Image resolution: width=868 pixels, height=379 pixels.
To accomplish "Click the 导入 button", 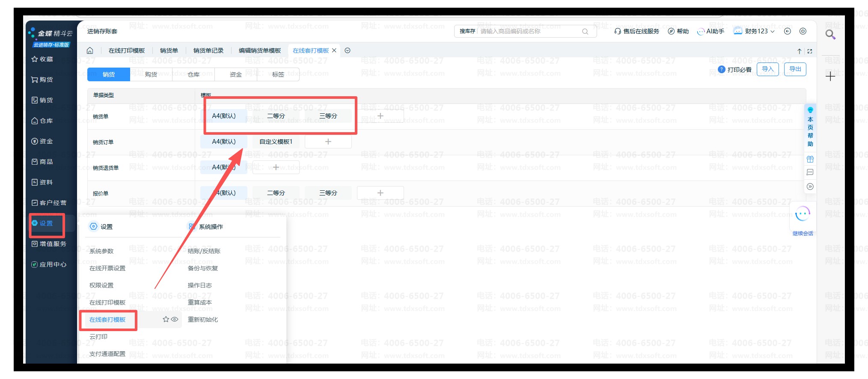I will (767, 69).
